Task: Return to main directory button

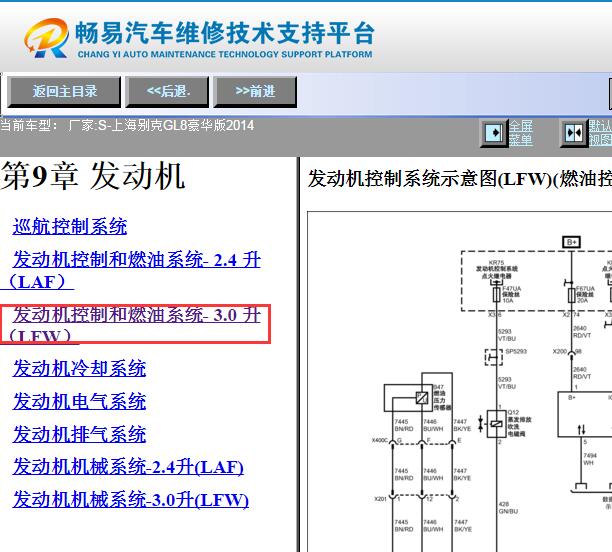Action: coord(64,91)
